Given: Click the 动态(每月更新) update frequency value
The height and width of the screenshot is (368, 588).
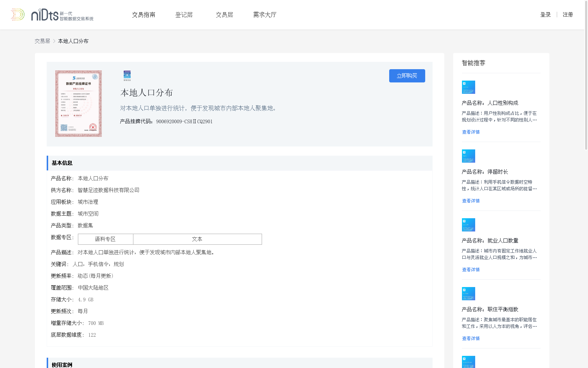Looking at the screenshot, I should 96,276.
